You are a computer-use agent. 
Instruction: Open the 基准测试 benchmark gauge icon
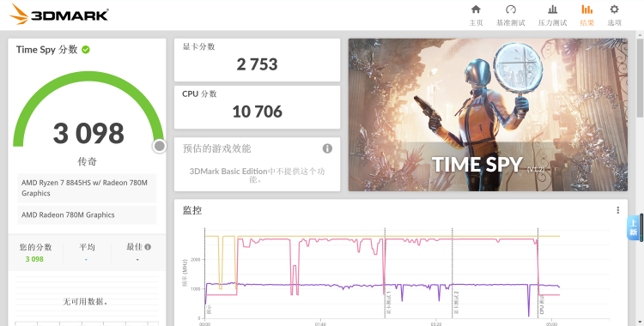511,15
